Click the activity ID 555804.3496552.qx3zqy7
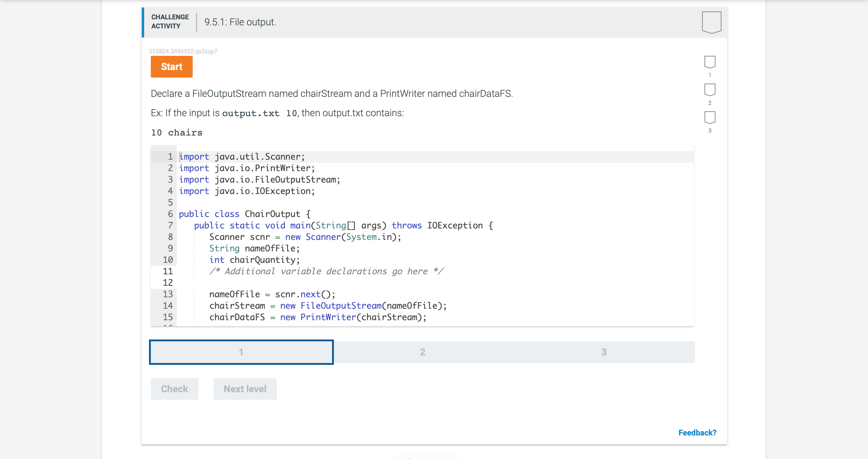This screenshot has height=459, width=868. click(x=183, y=51)
